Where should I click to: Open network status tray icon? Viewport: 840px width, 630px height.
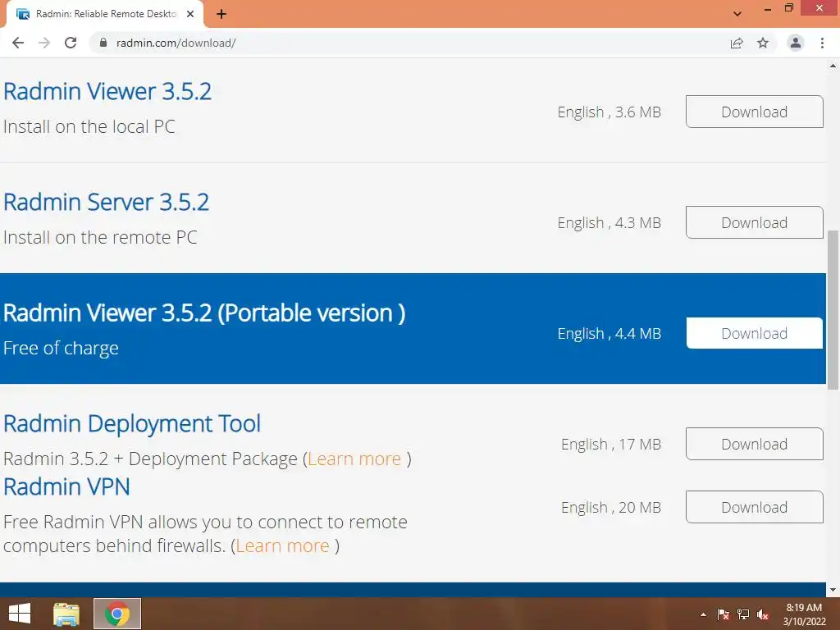coord(743,614)
